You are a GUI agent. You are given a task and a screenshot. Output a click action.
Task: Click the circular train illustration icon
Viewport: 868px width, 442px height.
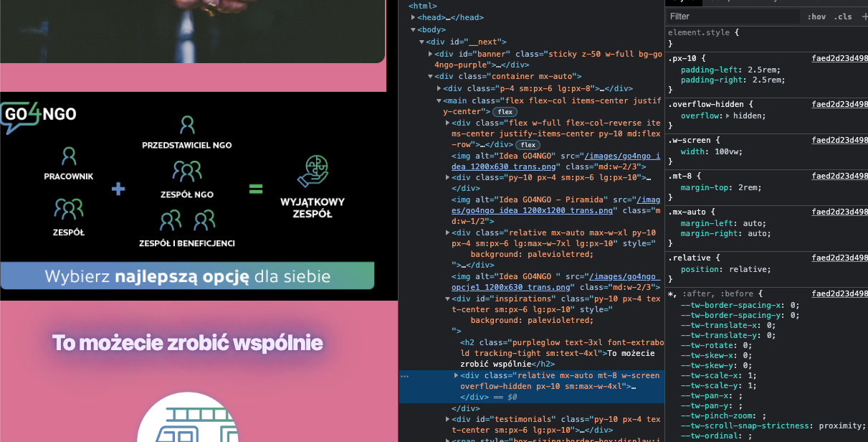click(x=187, y=417)
